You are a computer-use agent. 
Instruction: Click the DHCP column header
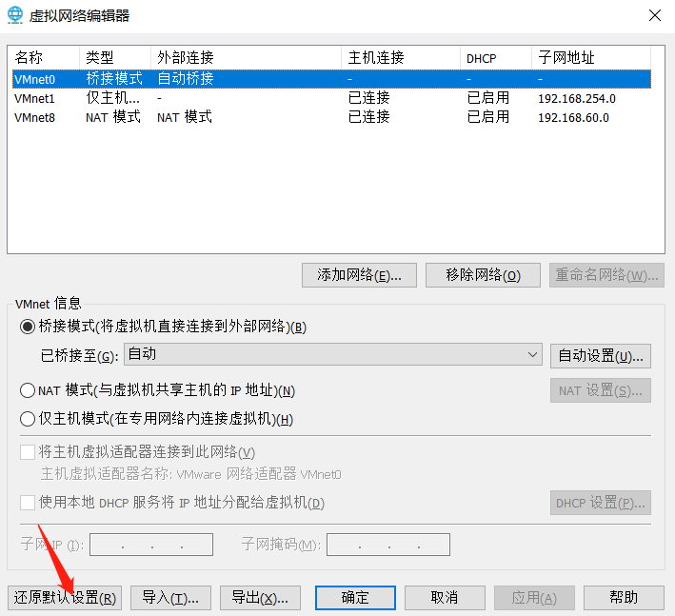[x=496, y=58]
